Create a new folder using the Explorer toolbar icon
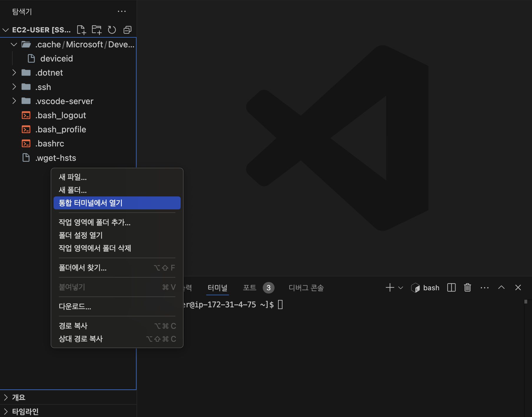This screenshot has width=532, height=417. (x=97, y=29)
